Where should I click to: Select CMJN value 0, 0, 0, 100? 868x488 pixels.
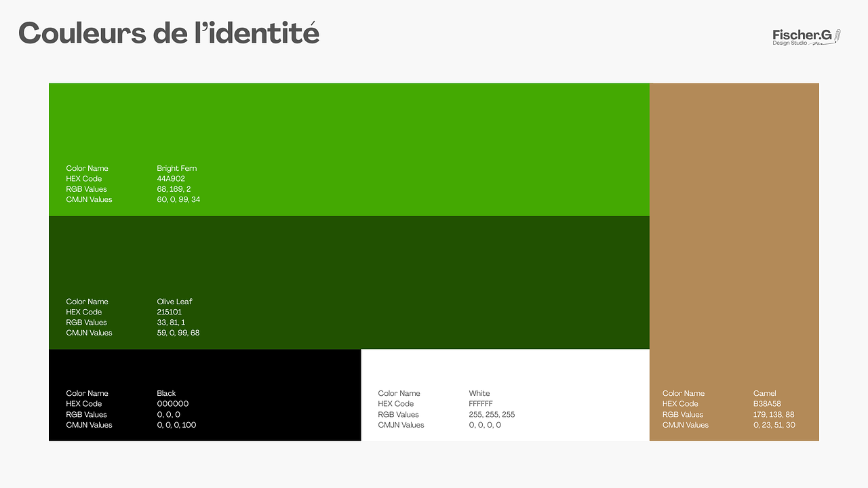176,425
